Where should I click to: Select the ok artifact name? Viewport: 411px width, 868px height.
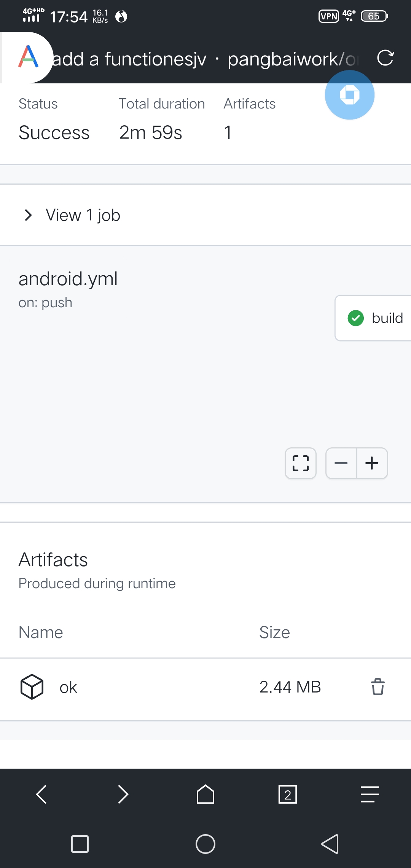coord(68,687)
